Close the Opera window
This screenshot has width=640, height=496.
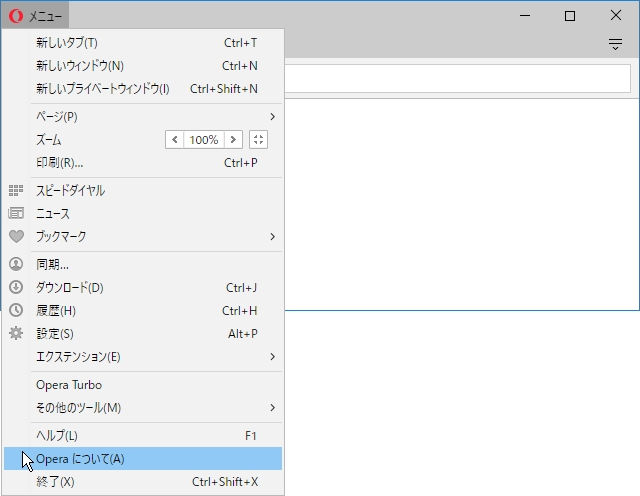click(616, 16)
